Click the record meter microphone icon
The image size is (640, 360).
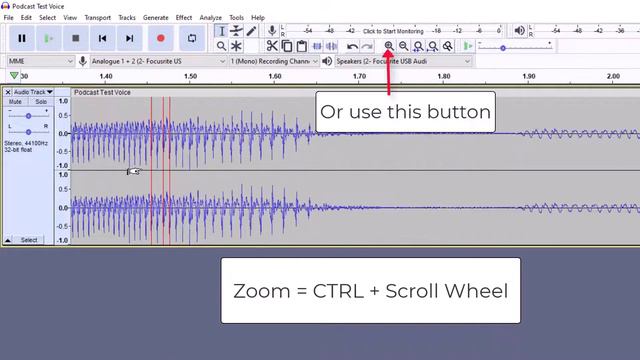(272, 31)
